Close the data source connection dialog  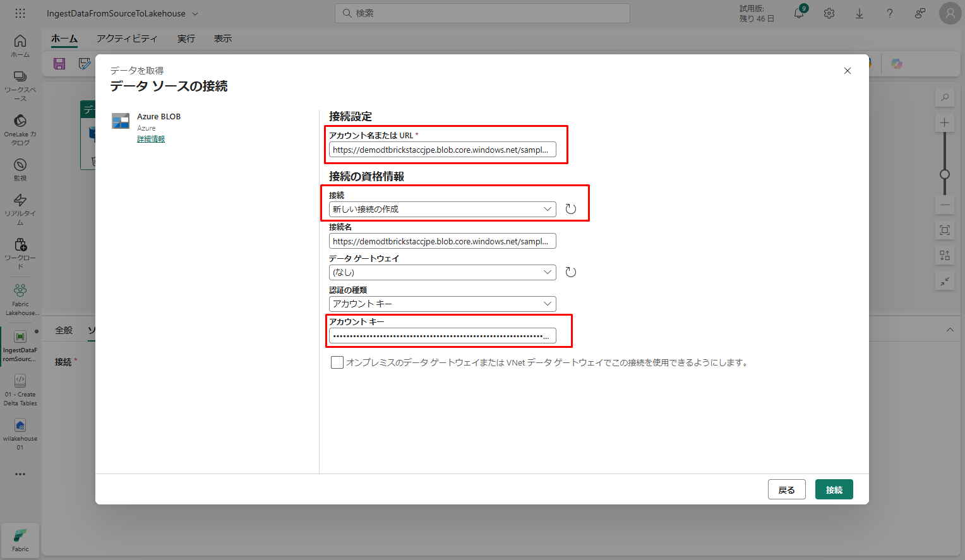tap(848, 71)
